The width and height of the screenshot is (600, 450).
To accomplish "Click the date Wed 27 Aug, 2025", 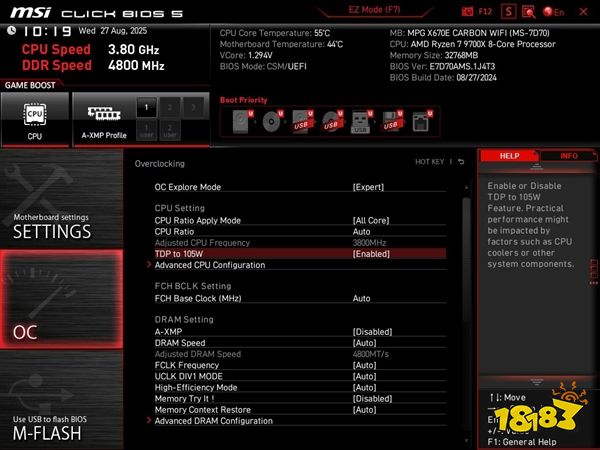I will pyautogui.click(x=113, y=31).
